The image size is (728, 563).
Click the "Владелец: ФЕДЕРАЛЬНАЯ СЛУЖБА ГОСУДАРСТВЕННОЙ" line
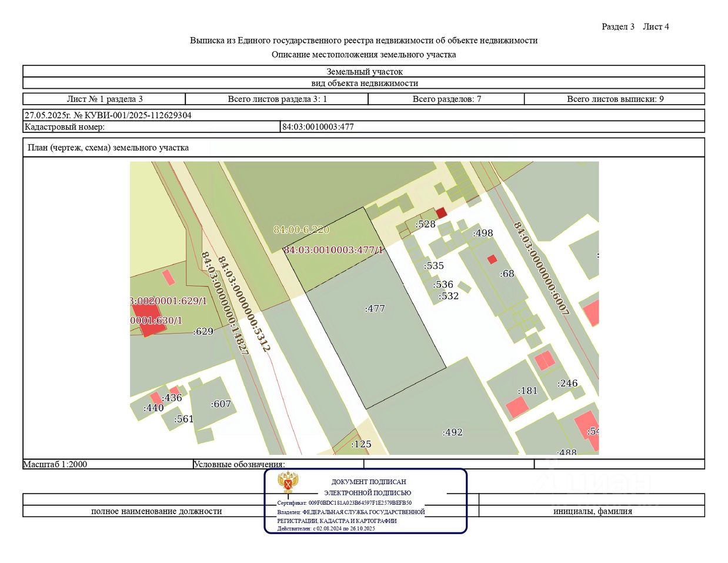(x=351, y=512)
